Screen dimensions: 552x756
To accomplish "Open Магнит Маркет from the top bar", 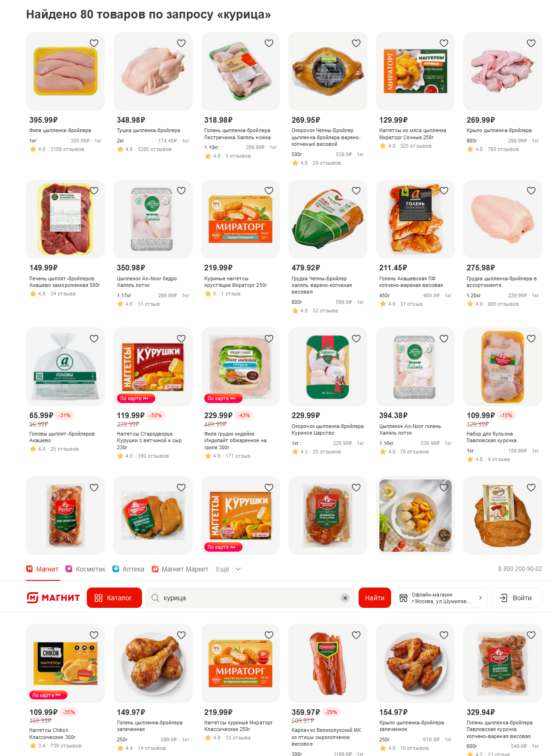I will tap(180, 569).
